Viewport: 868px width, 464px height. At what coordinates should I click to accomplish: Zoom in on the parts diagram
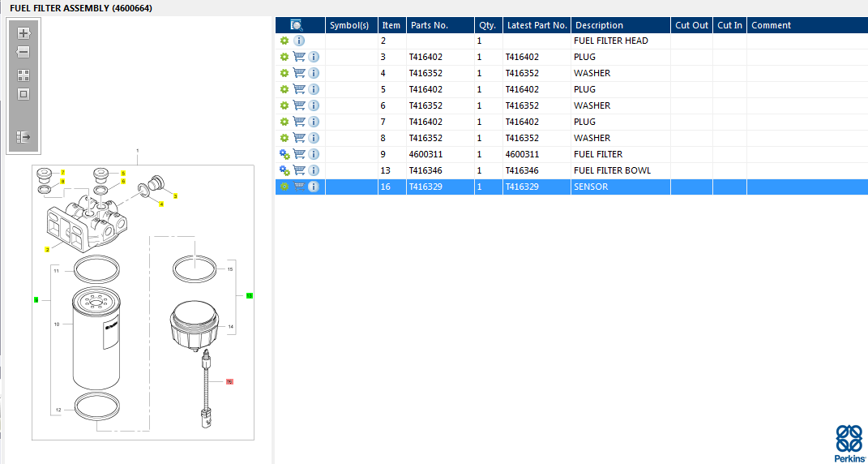pos(24,33)
